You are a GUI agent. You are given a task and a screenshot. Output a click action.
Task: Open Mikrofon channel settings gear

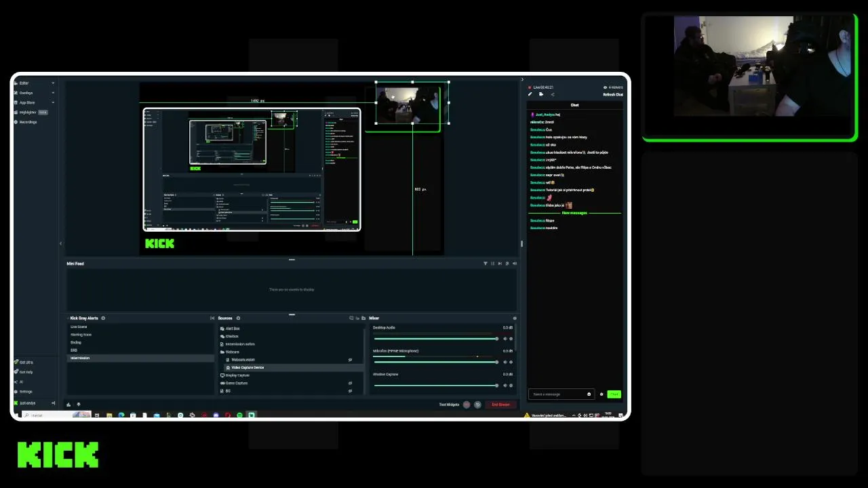(511, 362)
